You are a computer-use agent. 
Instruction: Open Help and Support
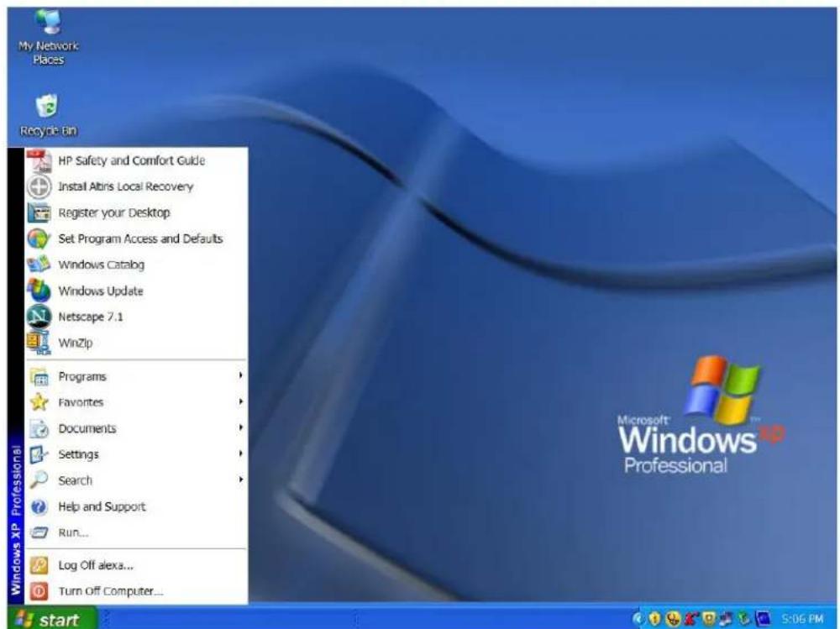tap(136, 506)
